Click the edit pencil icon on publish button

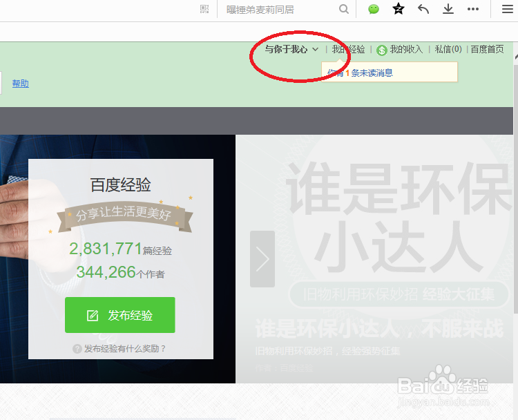93,316
